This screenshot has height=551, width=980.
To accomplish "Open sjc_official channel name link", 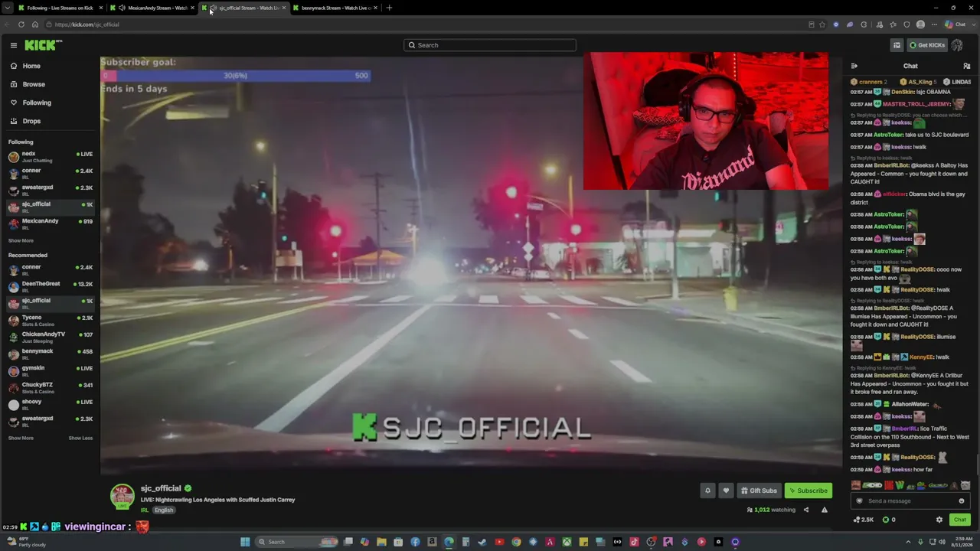I will [x=161, y=488].
